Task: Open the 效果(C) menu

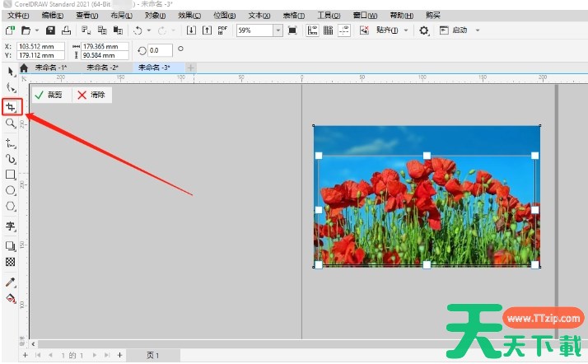Action: click(189, 16)
